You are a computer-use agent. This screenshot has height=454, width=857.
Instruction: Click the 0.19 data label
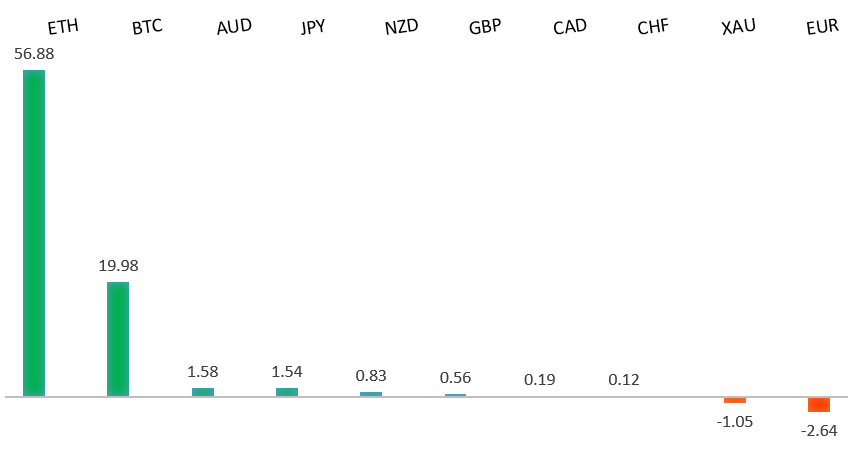539,379
